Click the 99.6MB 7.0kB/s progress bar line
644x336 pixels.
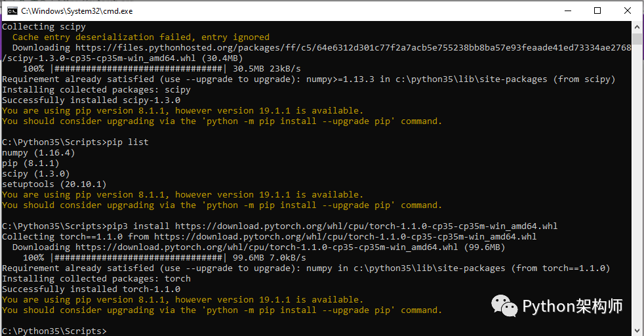click(165, 258)
